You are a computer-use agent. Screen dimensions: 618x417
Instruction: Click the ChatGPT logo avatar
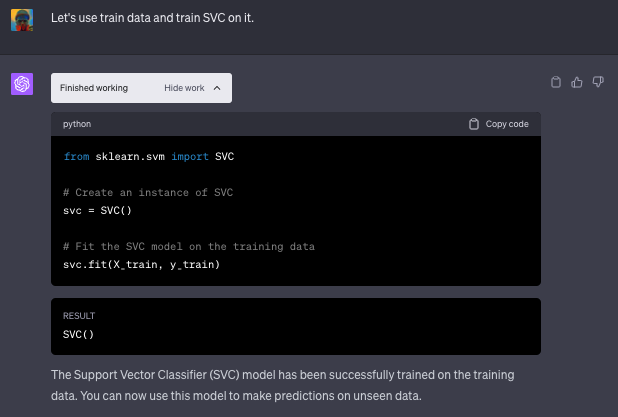coord(22,84)
